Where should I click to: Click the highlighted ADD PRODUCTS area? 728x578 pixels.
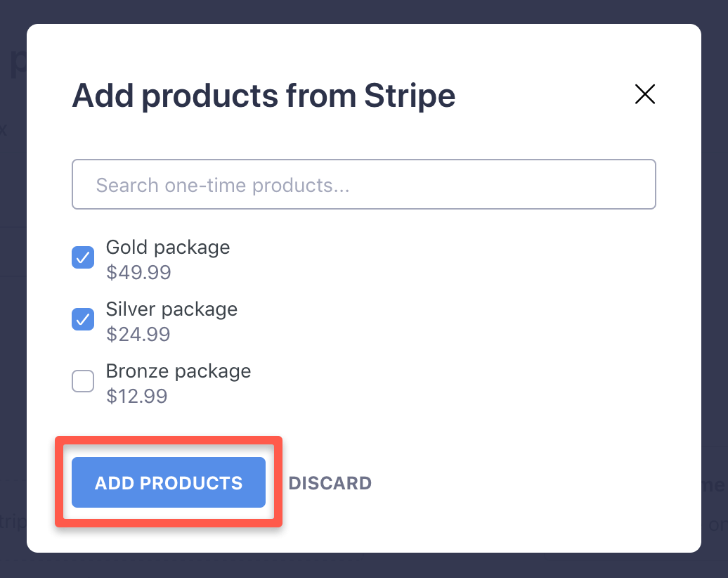coord(168,482)
